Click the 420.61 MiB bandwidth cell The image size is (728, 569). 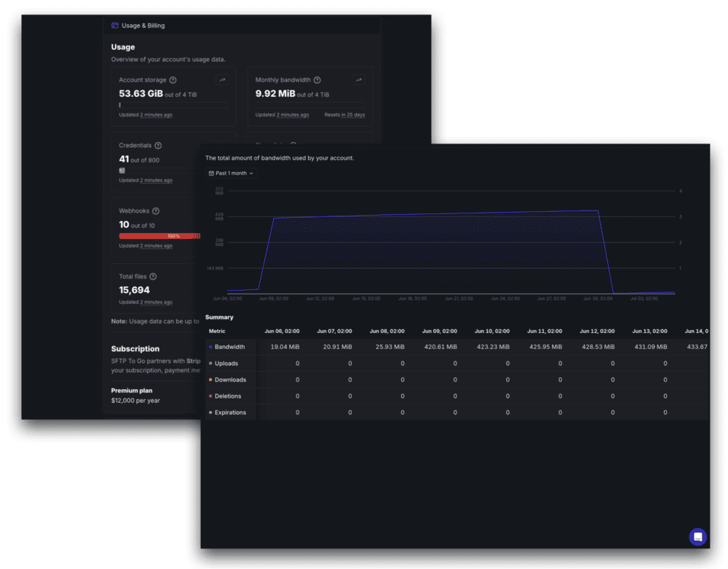440,347
